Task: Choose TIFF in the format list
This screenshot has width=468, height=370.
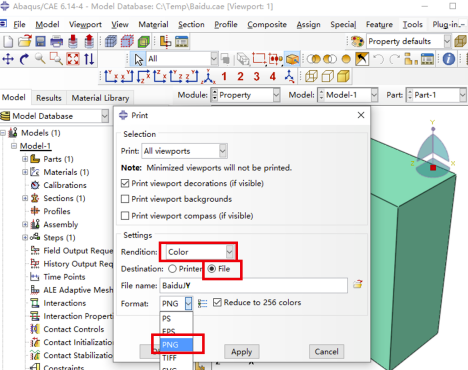Action: 177,358
